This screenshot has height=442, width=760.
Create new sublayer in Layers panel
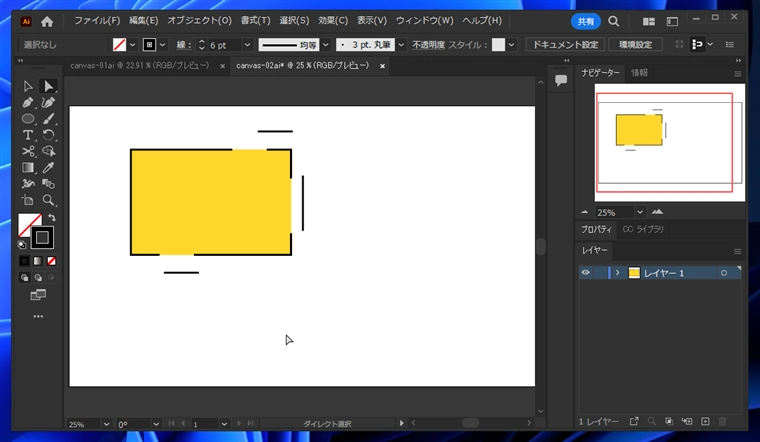tap(687, 421)
